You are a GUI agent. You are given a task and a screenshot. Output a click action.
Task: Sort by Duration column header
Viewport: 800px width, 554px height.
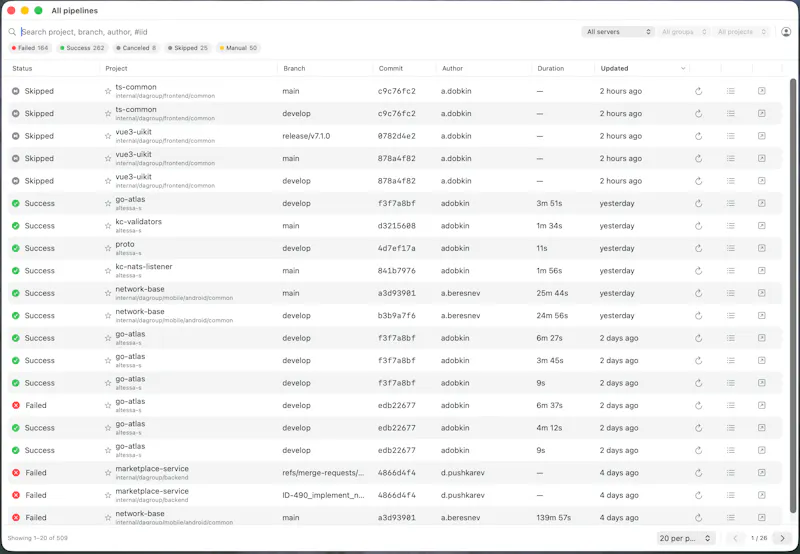[551, 68]
